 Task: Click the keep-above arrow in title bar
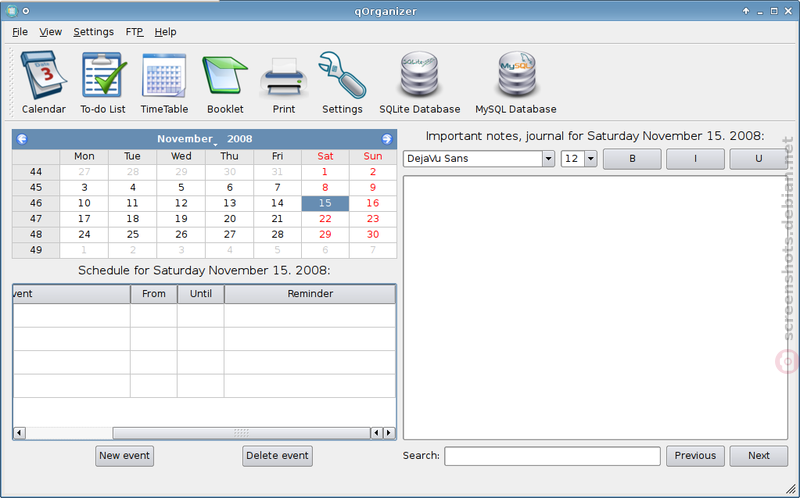(x=746, y=11)
